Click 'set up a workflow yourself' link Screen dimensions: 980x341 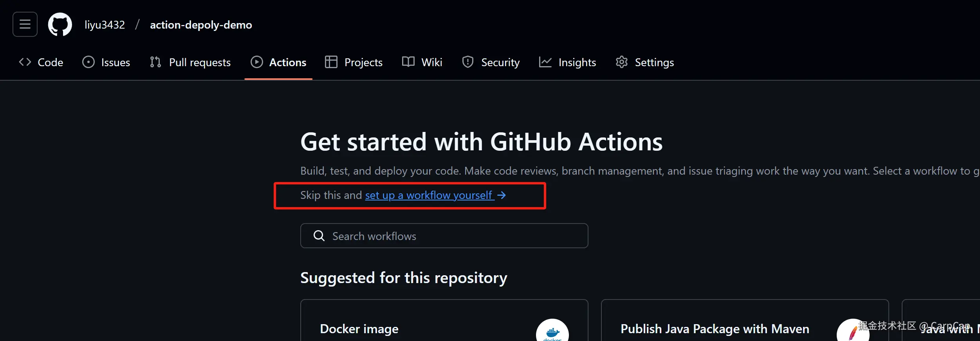(x=428, y=195)
